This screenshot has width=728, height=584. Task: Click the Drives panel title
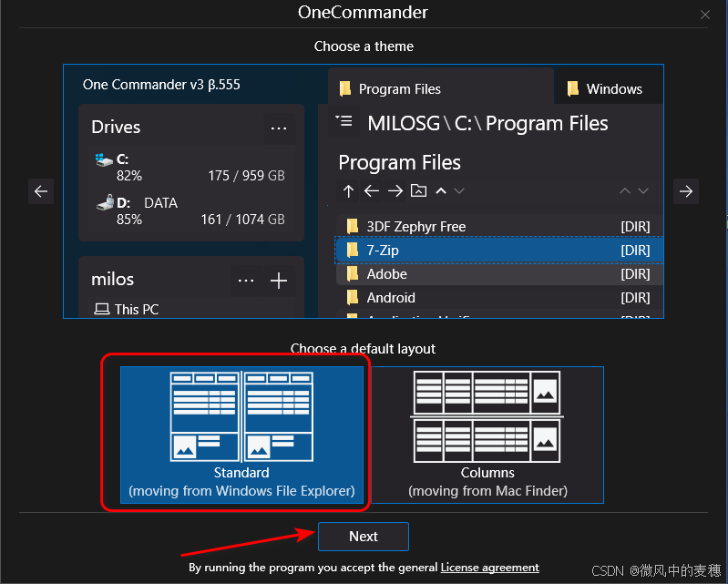(116, 128)
